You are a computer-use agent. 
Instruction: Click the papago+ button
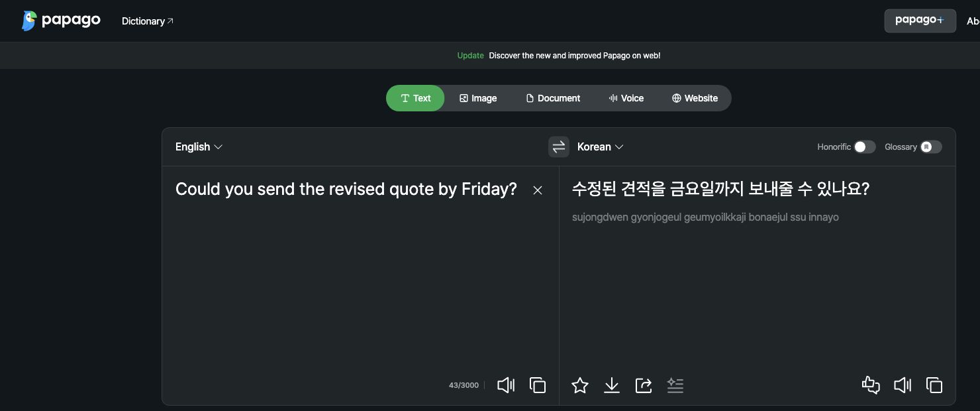point(920,21)
